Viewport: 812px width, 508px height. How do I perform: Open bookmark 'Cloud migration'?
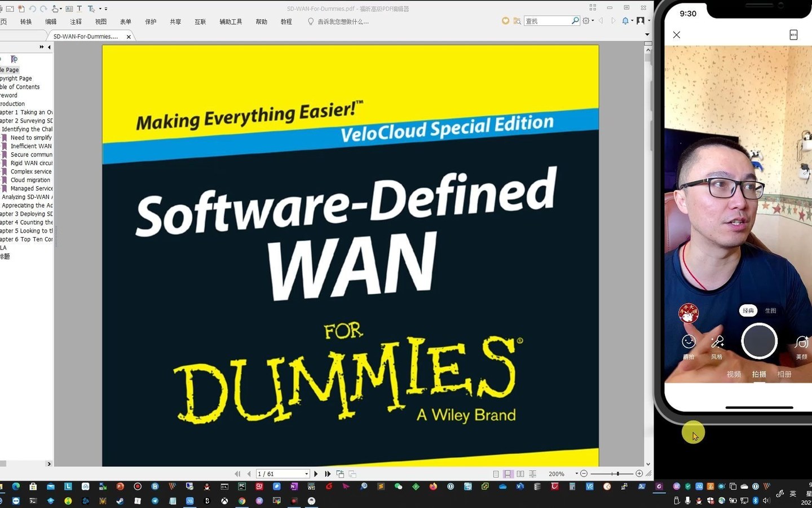[x=30, y=180]
